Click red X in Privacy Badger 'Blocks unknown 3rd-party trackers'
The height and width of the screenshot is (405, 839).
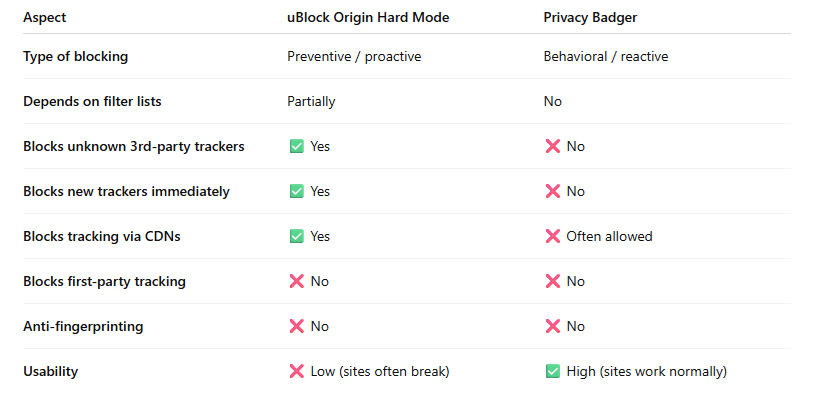pyautogui.click(x=552, y=146)
